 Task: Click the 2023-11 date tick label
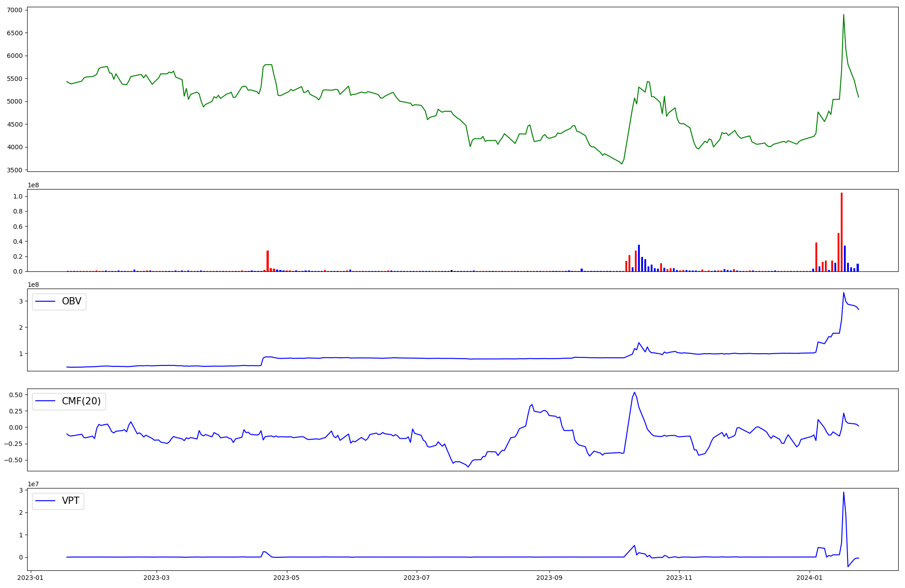[x=679, y=578]
